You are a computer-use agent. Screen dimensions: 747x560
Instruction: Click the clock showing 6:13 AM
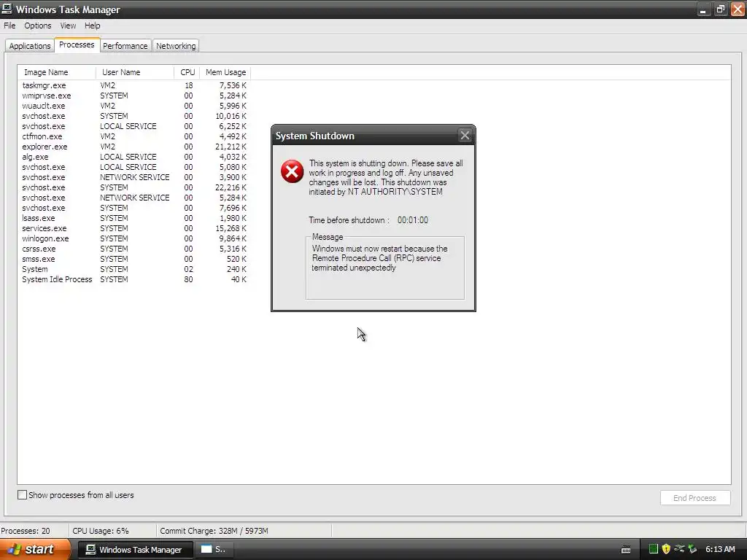pyautogui.click(x=720, y=549)
